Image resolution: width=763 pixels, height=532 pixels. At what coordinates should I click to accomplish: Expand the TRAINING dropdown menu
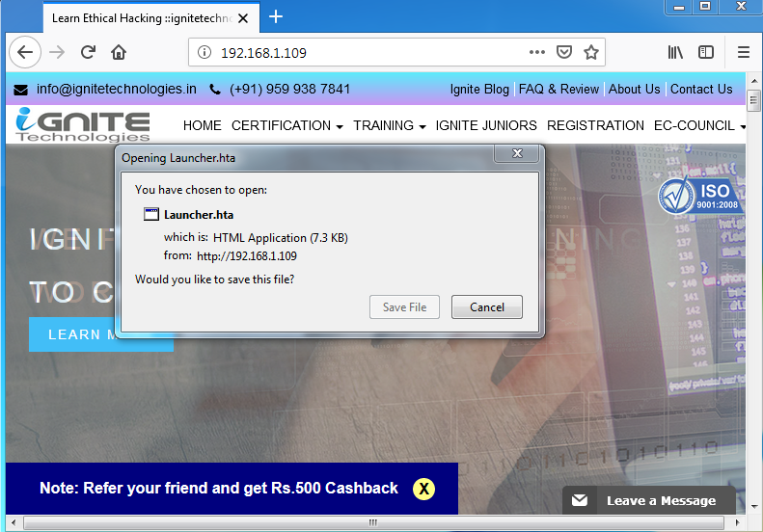click(x=390, y=125)
